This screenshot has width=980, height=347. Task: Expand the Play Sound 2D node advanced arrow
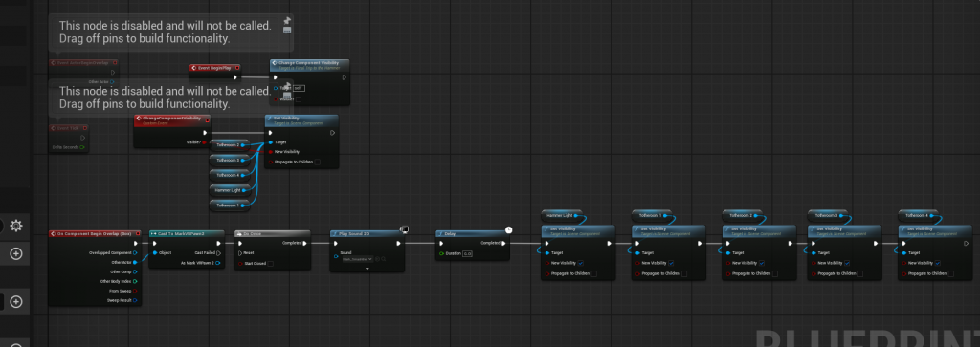[367, 269]
